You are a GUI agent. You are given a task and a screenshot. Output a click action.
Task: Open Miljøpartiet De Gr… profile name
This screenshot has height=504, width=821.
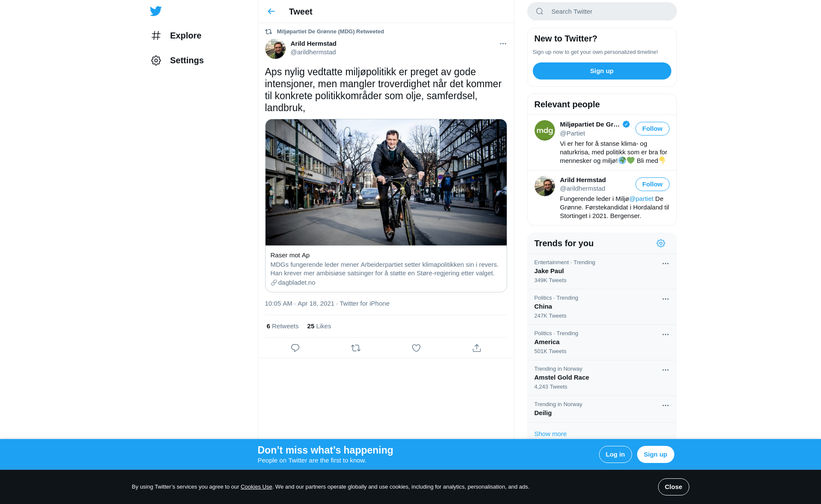click(590, 124)
